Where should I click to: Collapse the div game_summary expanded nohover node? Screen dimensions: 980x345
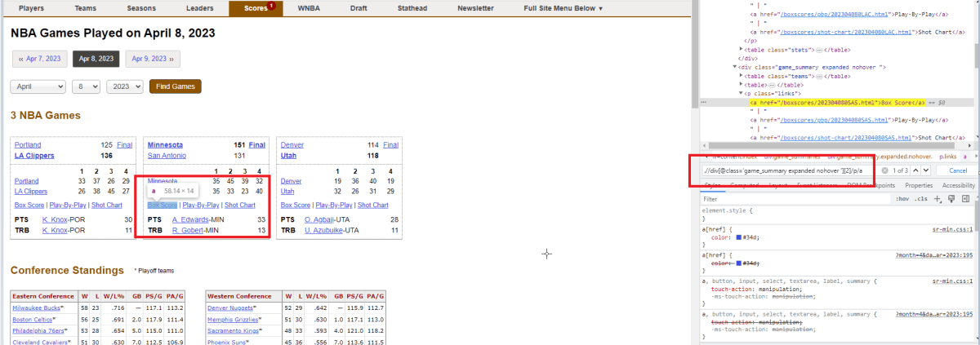735,67
